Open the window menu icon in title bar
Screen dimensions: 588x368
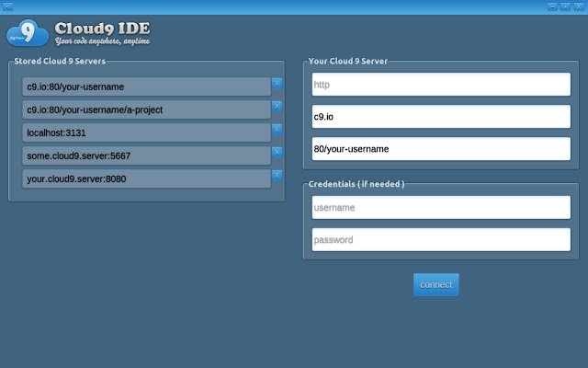[7, 6]
